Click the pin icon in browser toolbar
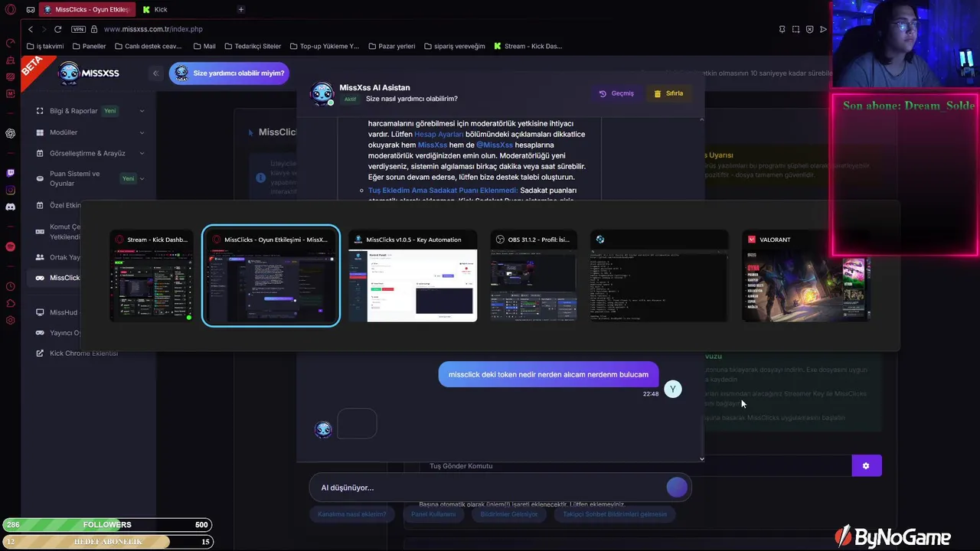The height and width of the screenshot is (551, 980). 782,29
